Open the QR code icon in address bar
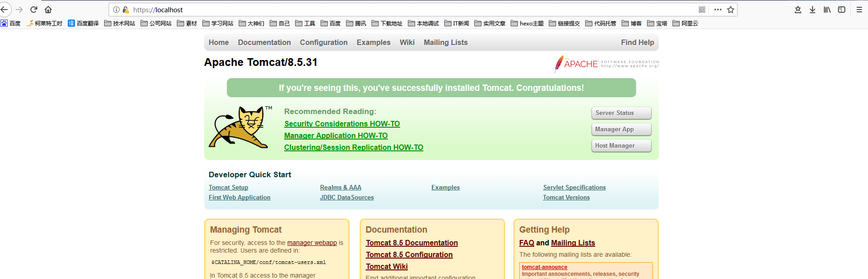868x279 pixels. pyautogui.click(x=702, y=10)
